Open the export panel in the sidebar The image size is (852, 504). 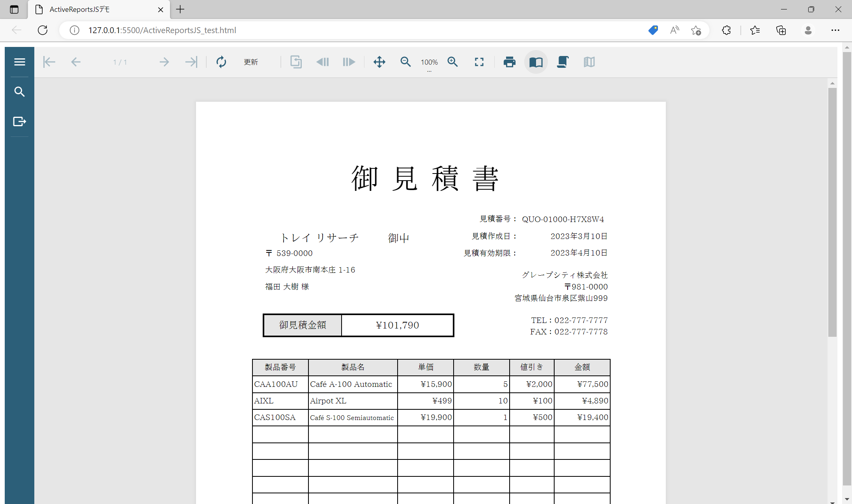(19, 121)
